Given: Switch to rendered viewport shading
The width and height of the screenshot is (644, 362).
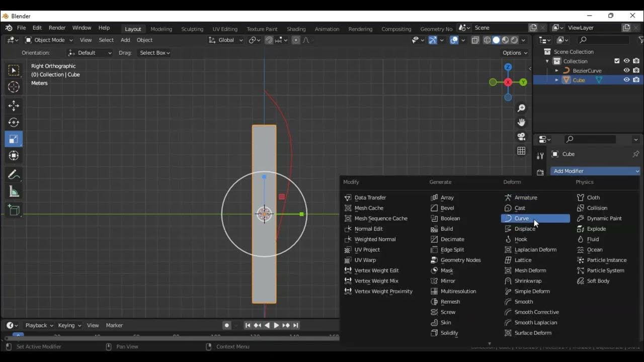Looking at the screenshot, I should click(x=515, y=40).
